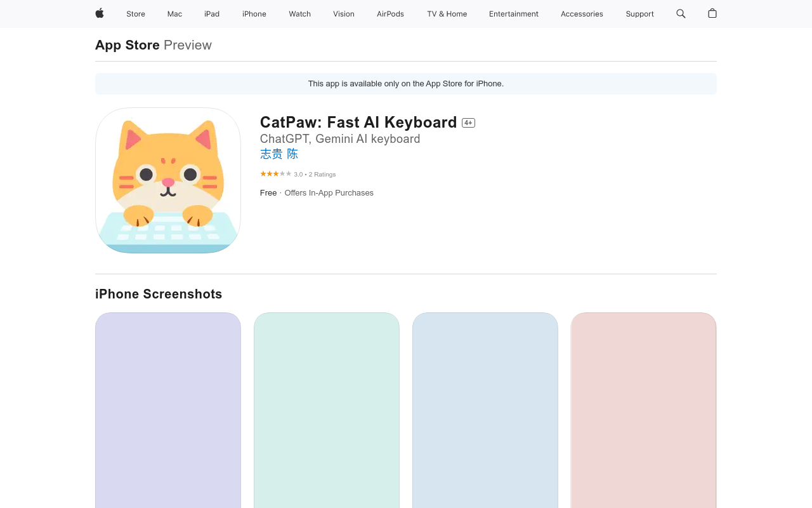Open TV & Home menu
Image resolution: width=812 pixels, height=508 pixels.
point(447,14)
